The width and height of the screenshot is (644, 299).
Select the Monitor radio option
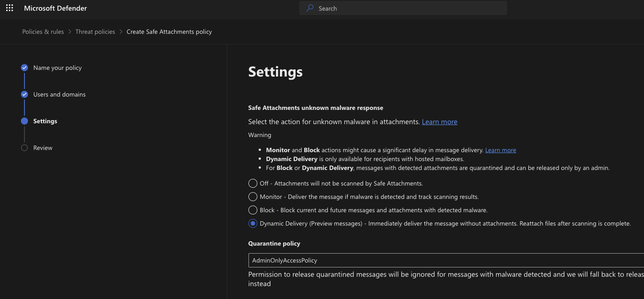click(252, 197)
